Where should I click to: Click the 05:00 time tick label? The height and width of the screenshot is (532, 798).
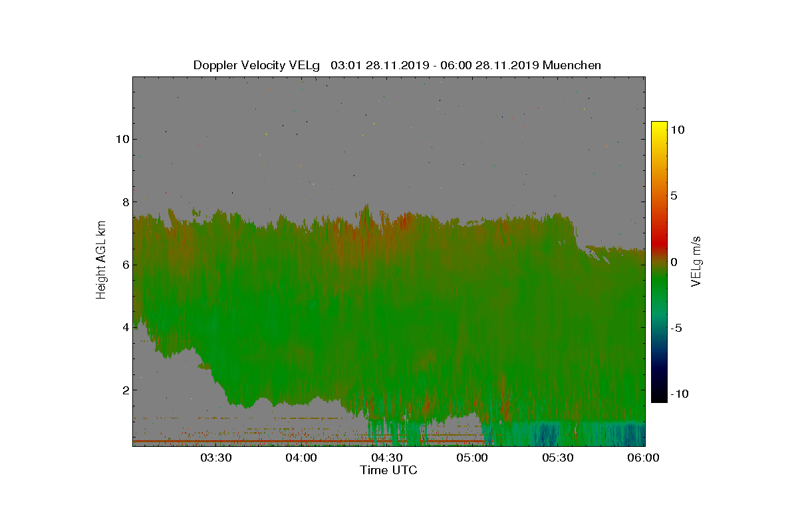coord(473,458)
